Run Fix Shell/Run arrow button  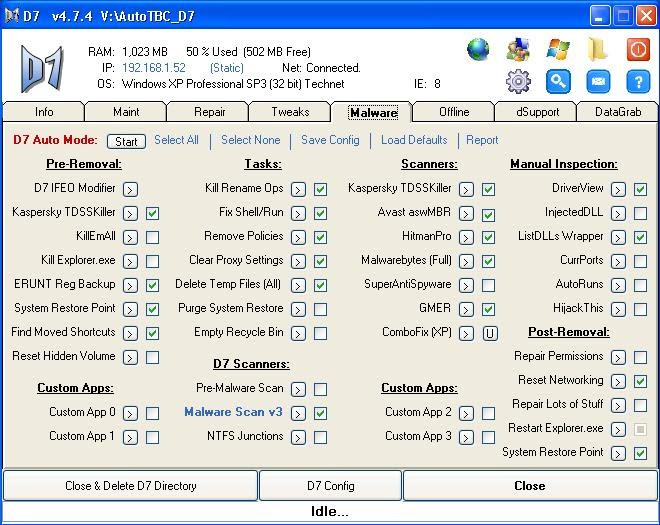point(298,213)
